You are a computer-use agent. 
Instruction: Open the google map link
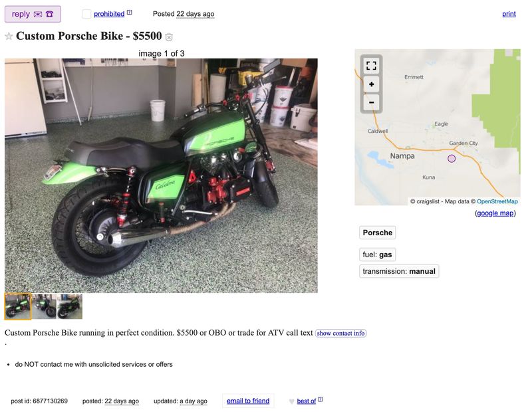coord(495,213)
